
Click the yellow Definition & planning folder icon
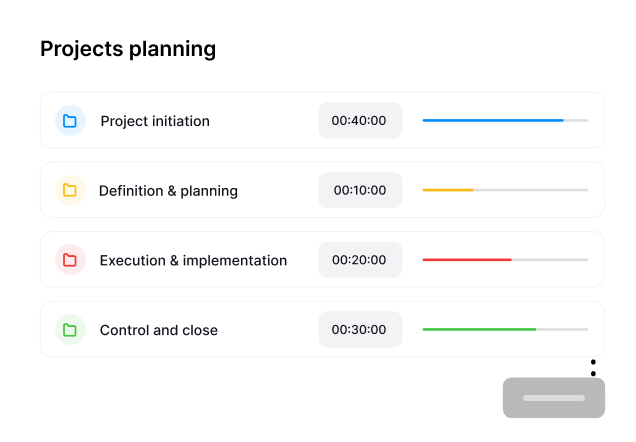click(70, 190)
